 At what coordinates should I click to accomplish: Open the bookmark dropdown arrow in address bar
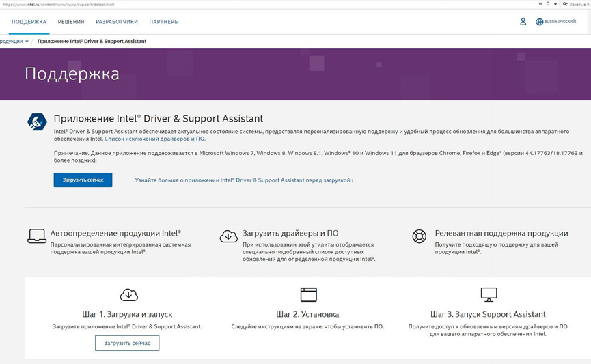tap(555, 5)
